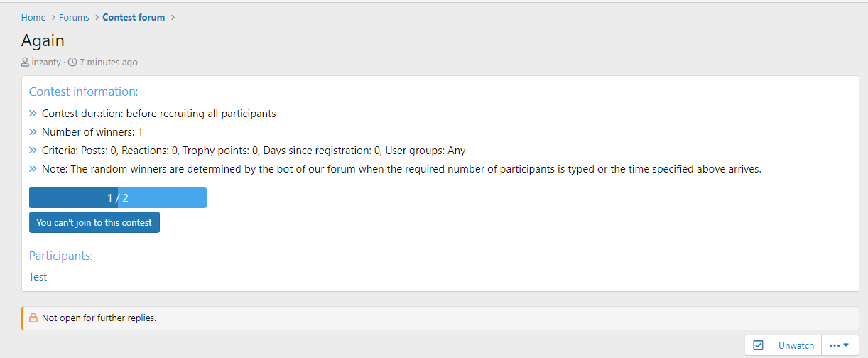Open participant Test's profile link
This screenshot has width=868, height=358.
38,277
